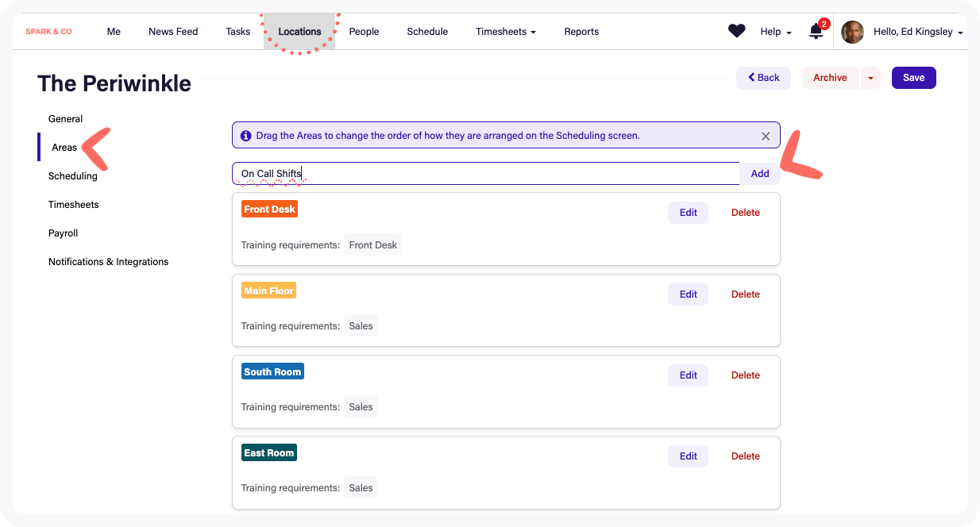Viewport: 980px width, 527px height.
Task: Click the info icon in the banner
Action: click(x=246, y=135)
